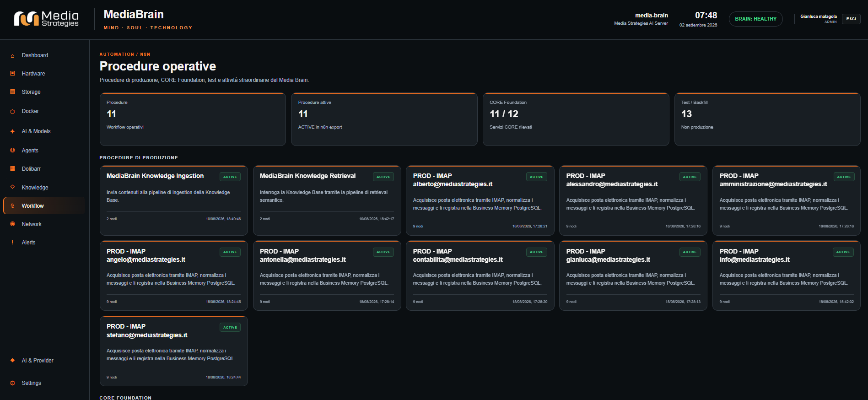Open the Procedure attive summary card
The height and width of the screenshot is (400, 868).
coord(384,119)
